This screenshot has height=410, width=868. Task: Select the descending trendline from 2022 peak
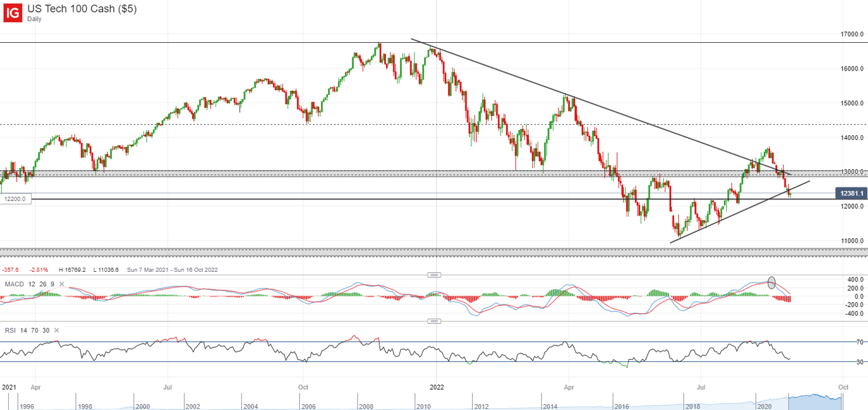pyautogui.click(x=602, y=108)
